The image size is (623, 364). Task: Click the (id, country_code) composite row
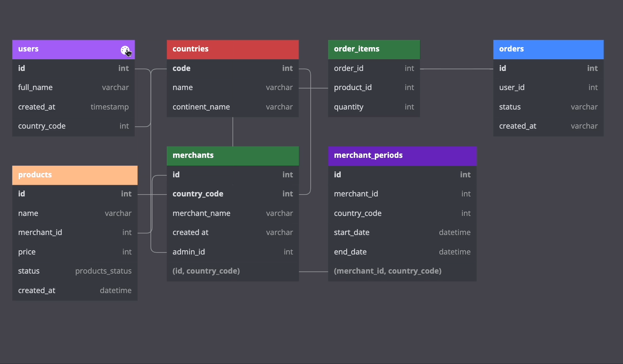(233, 271)
